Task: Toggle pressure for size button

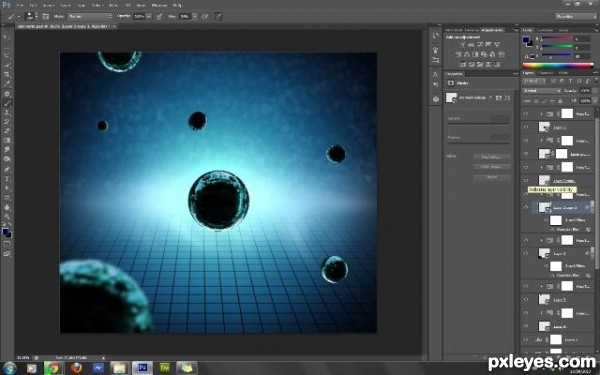Action: tap(219, 16)
